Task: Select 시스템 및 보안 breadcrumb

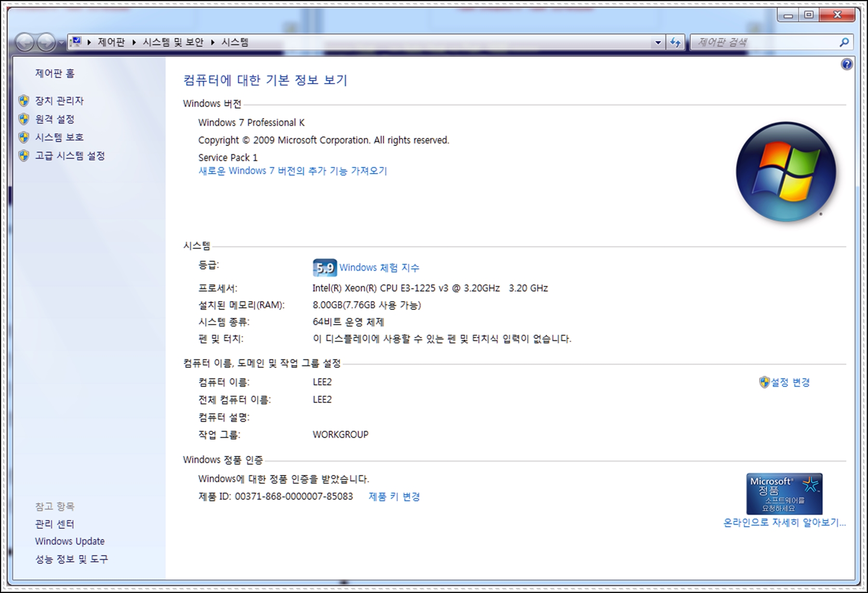Action: click(173, 42)
